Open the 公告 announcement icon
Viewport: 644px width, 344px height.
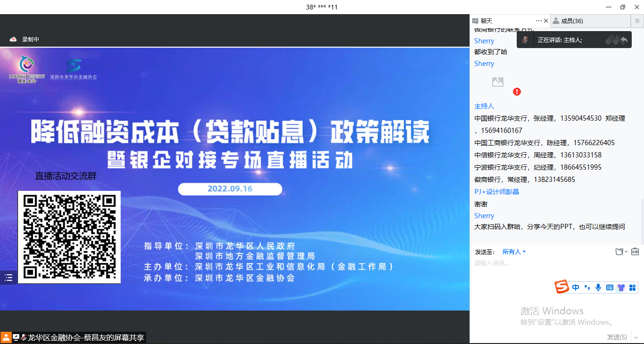click(635, 252)
